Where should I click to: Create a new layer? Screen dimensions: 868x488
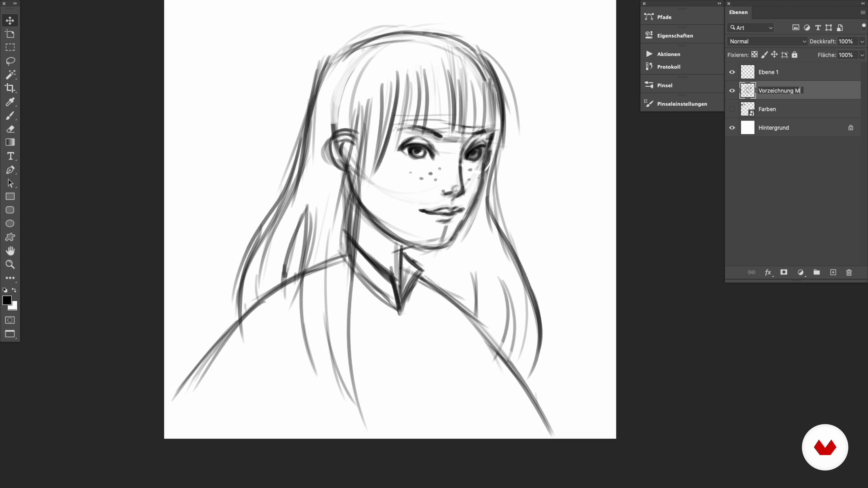(x=833, y=272)
